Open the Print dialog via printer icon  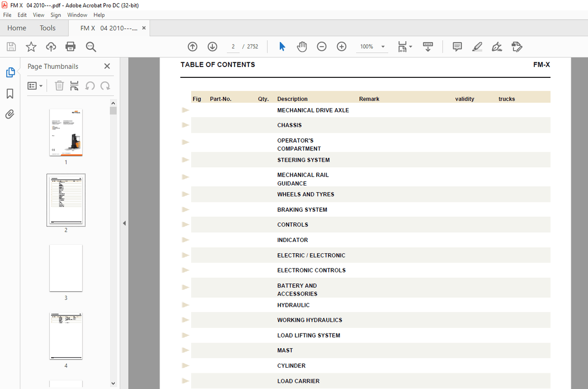point(70,46)
